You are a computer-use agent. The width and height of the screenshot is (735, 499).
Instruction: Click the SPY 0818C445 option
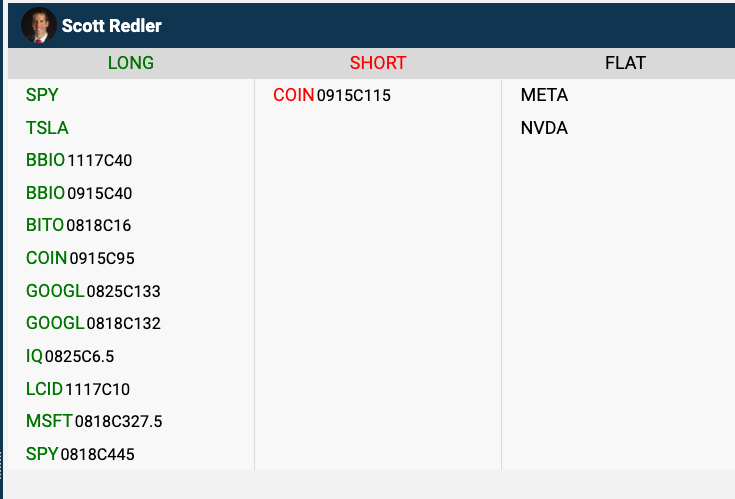point(80,455)
